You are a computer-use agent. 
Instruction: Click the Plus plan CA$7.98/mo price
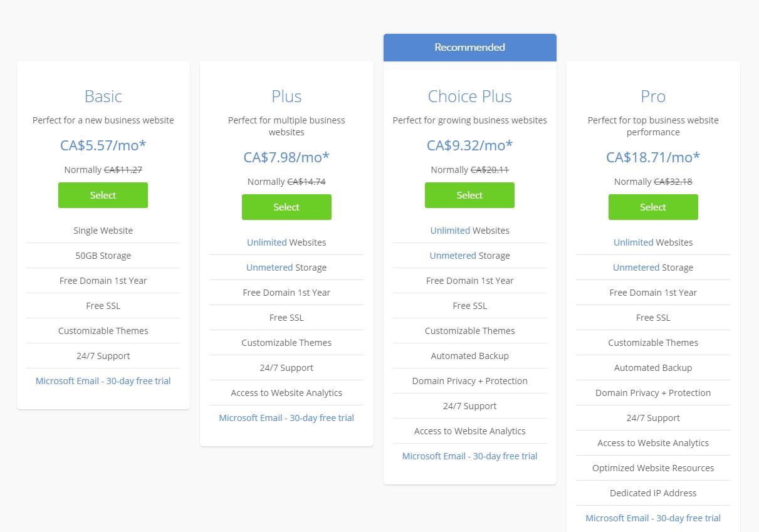[286, 157]
